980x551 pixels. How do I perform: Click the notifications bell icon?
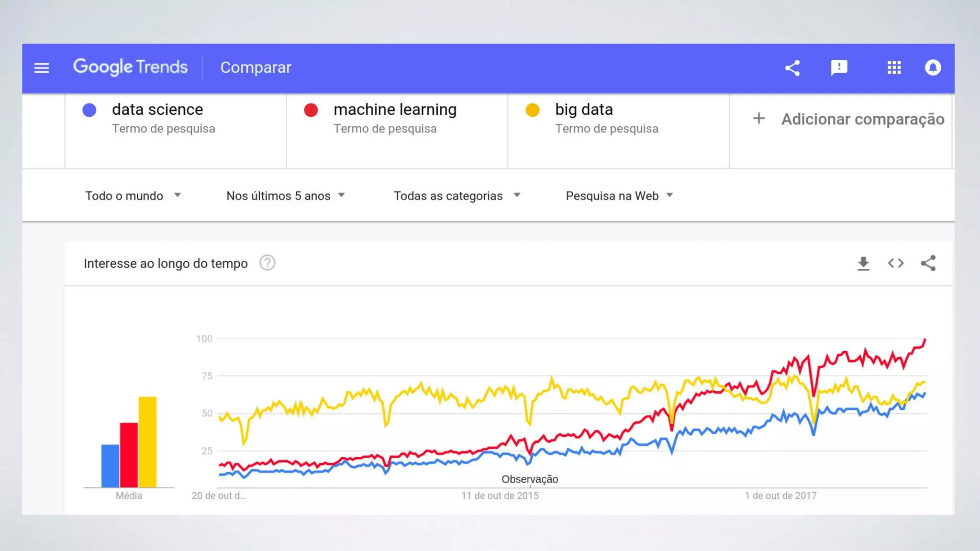point(933,68)
